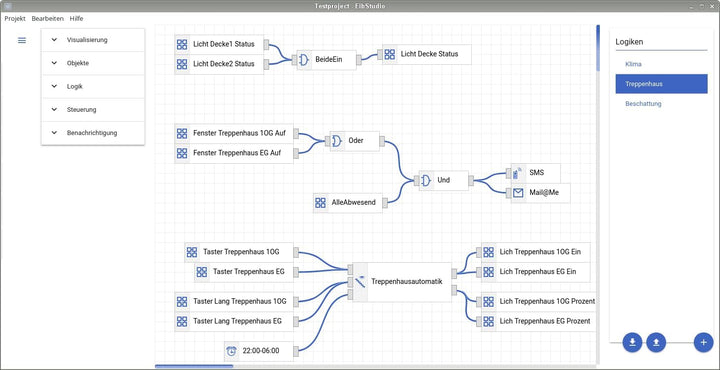The height and width of the screenshot is (370, 720).
Task: Click the upload logic round button
Action: click(656, 342)
